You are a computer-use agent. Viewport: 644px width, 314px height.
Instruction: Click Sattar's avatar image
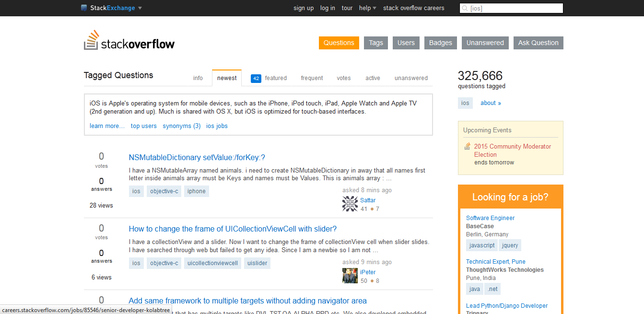350,204
